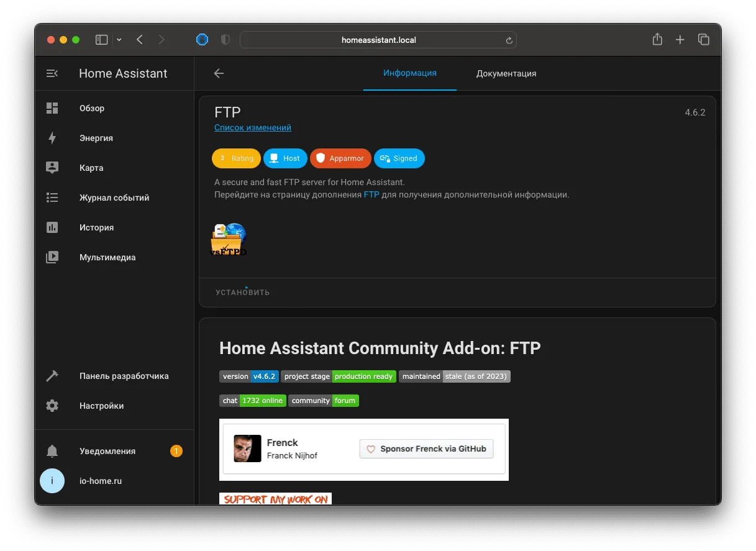The image size is (756, 551).
Task: Click the Home Assistant sidebar title
Action: point(123,73)
